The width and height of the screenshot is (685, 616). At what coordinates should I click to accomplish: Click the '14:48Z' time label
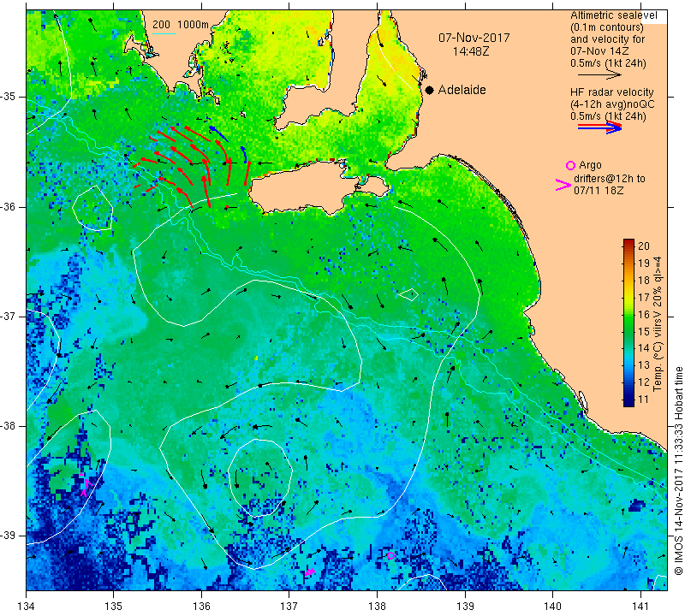(x=470, y=51)
